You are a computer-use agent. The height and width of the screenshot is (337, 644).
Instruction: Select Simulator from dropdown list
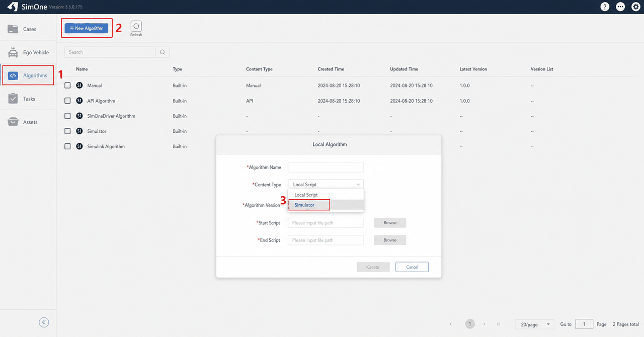pyautogui.click(x=326, y=205)
